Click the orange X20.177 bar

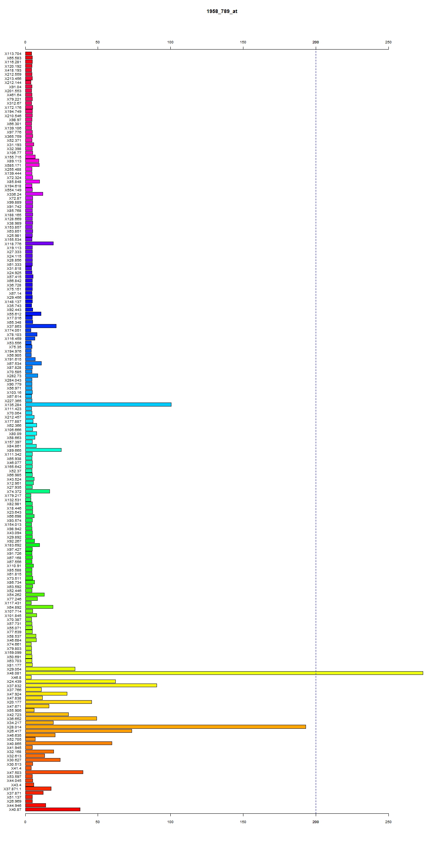[59, 702]
